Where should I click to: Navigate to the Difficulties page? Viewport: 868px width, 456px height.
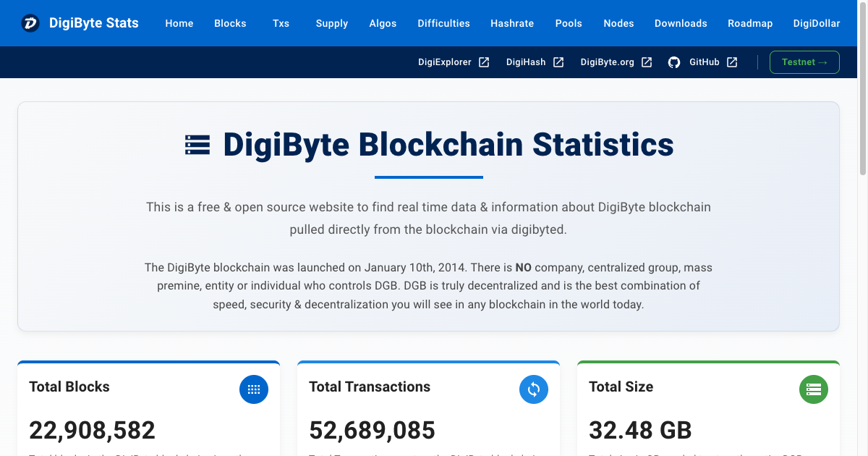click(x=443, y=23)
